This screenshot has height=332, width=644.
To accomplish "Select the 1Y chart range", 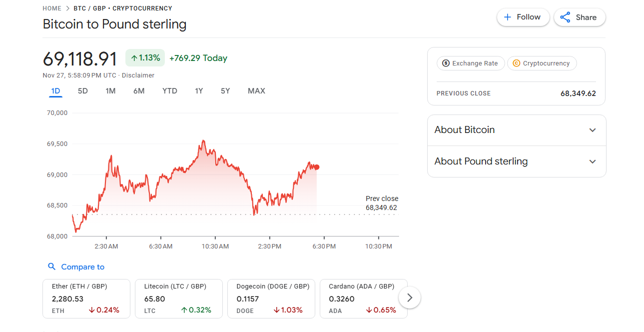I will [198, 91].
